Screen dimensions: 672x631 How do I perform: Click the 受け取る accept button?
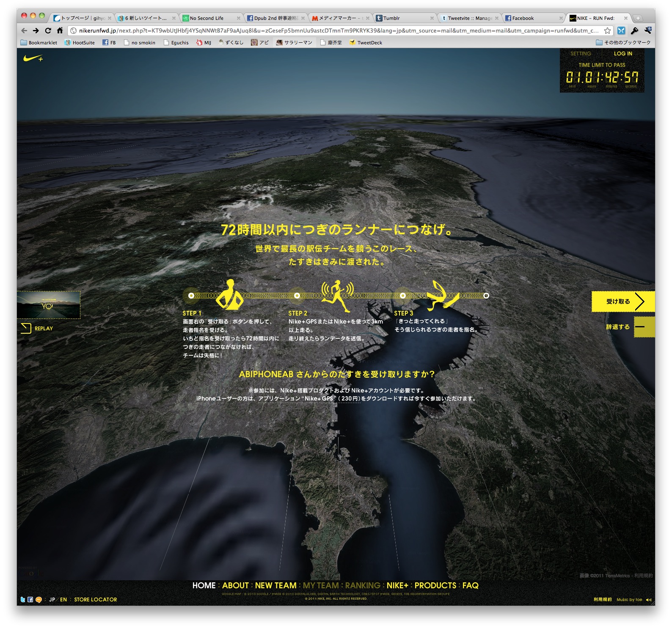pos(623,302)
